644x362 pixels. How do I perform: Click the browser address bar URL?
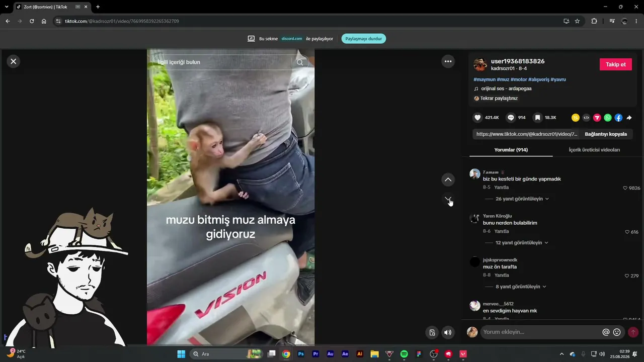(x=122, y=21)
